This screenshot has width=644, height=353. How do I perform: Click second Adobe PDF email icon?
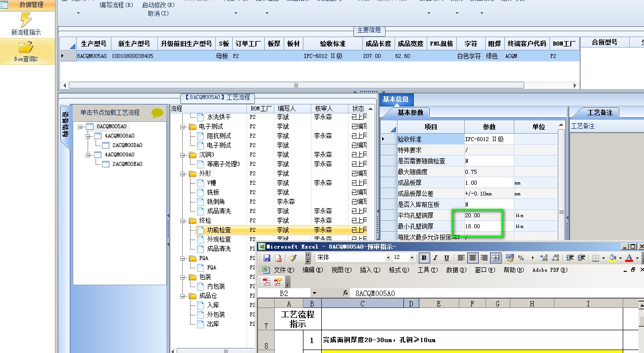tap(278, 282)
